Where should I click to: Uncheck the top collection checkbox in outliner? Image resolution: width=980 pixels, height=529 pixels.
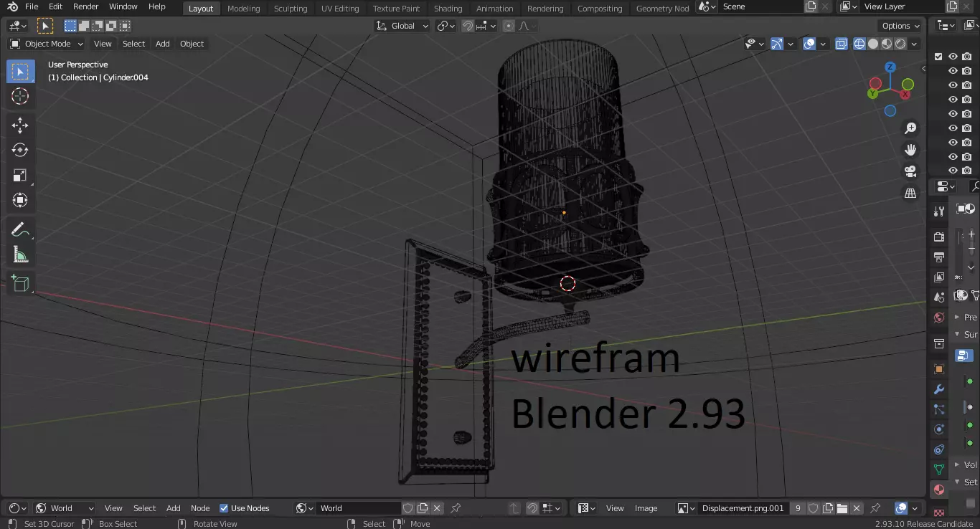[x=938, y=56]
